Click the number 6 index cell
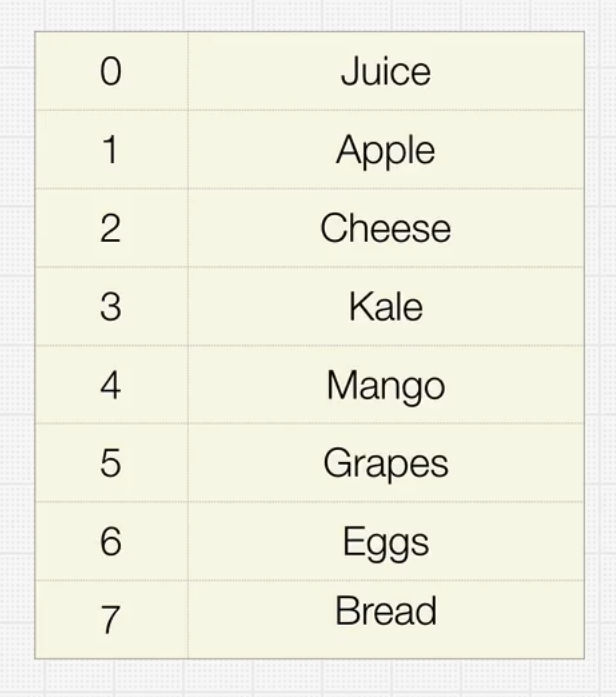616x697 pixels. (x=111, y=541)
